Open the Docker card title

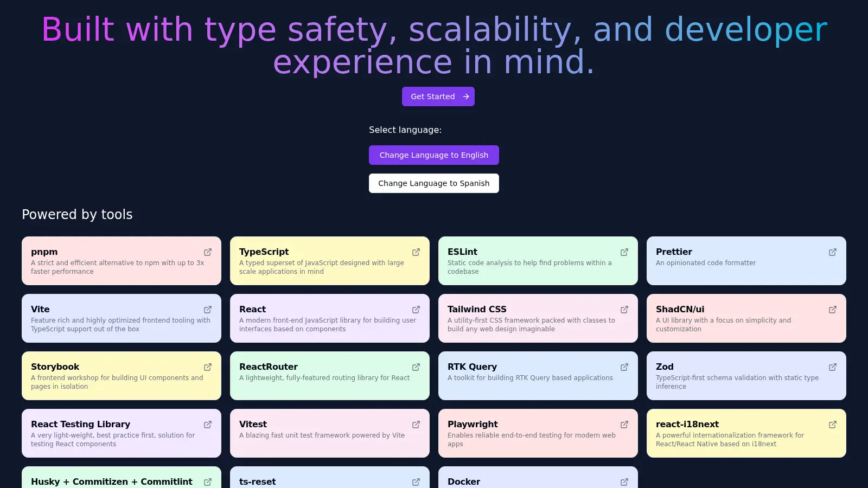pyautogui.click(x=464, y=481)
